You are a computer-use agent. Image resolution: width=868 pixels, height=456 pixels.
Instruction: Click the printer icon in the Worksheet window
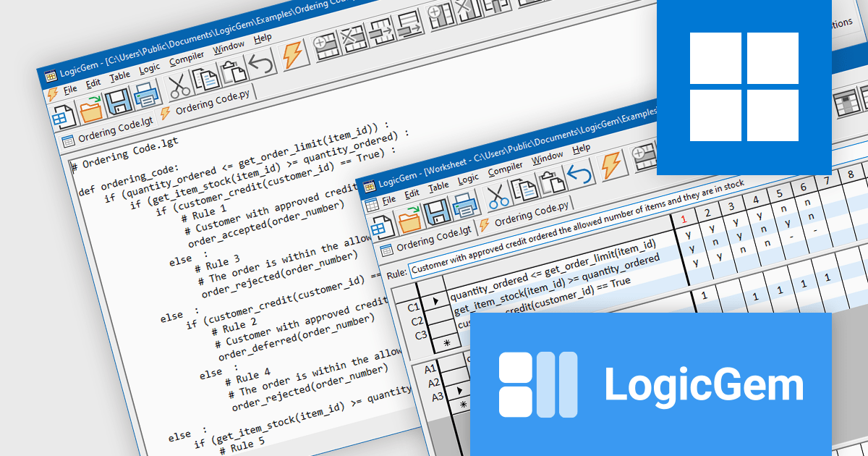465,206
